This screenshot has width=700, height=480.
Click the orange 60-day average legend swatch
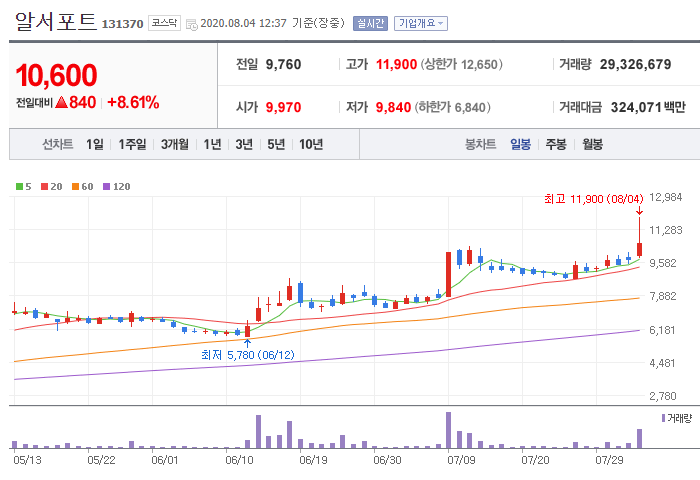point(75,187)
